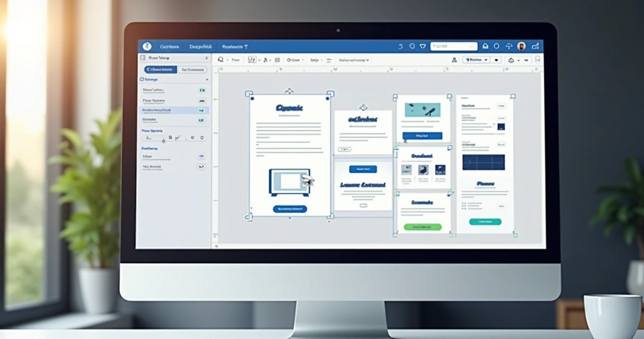Select the monitor illustration on the tall page
Image resolution: width=644 pixels, height=339 pixels.
tap(290, 182)
